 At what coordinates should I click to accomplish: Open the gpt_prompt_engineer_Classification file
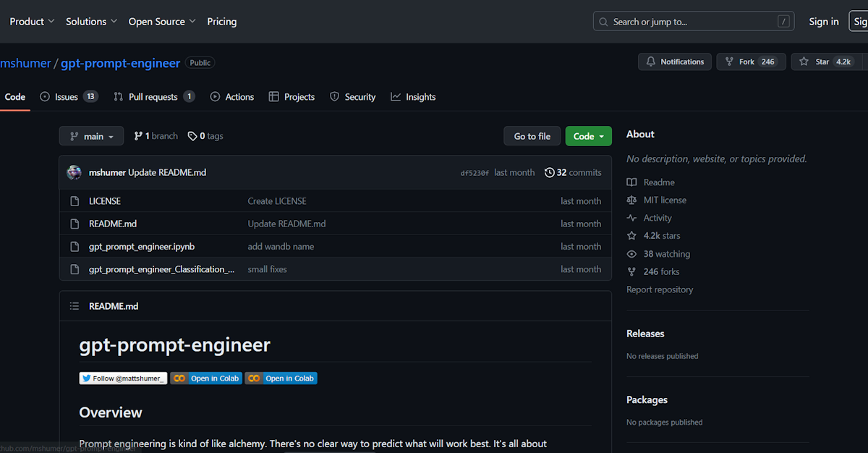coord(162,269)
